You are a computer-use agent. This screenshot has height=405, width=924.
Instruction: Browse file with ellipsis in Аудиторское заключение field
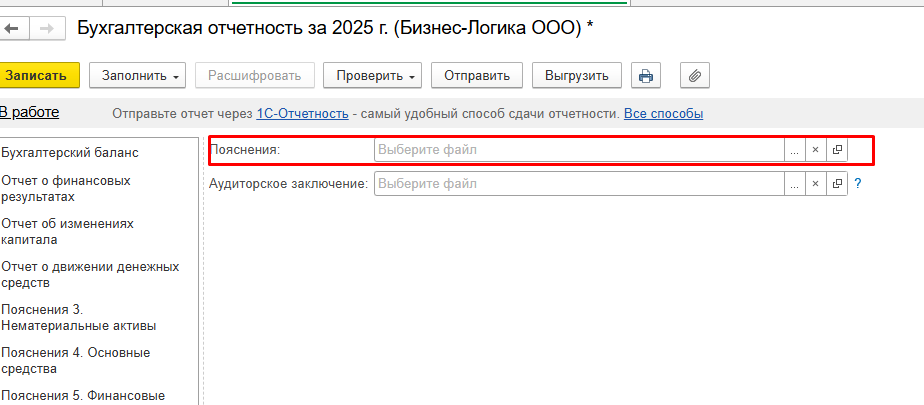[794, 184]
